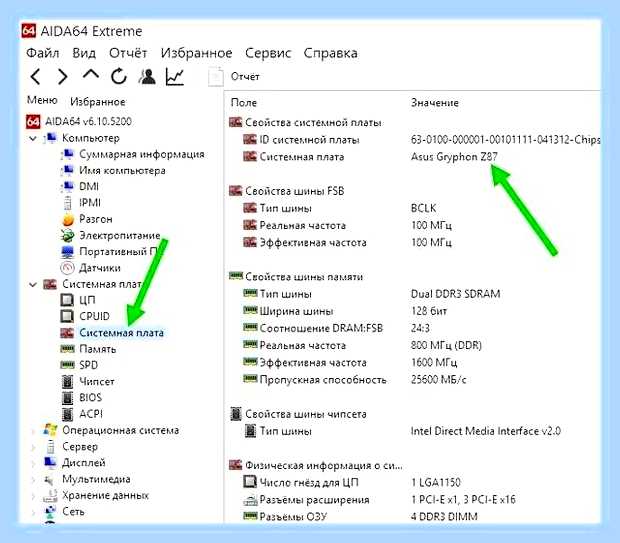Click the orange Разгон flame icon
The width and height of the screenshot is (620, 543).
(x=68, y=219)
